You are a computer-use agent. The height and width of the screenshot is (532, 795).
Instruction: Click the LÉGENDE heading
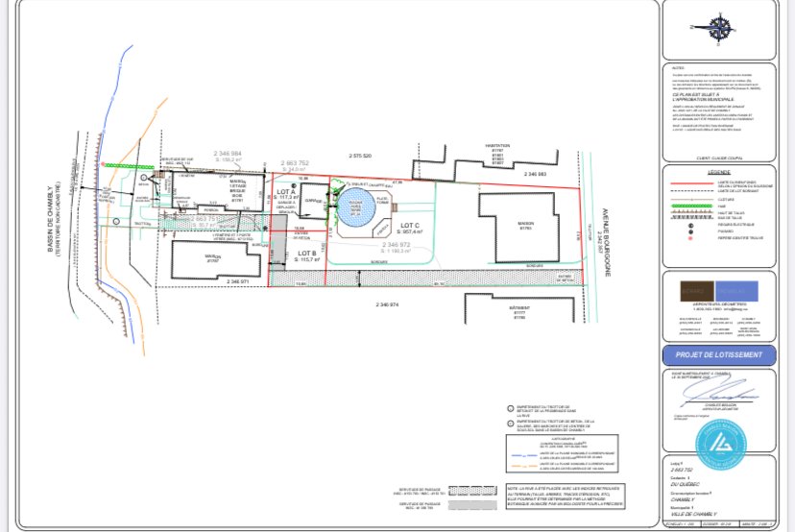pos(718,172)
